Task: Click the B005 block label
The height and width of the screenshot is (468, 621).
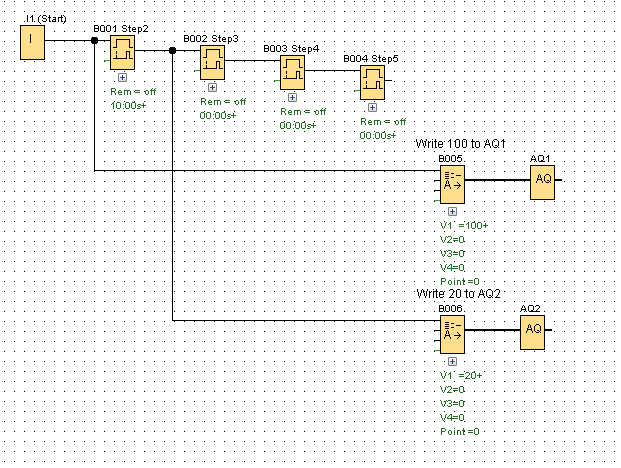Action: pyautogui.click(x=450, y=159)
